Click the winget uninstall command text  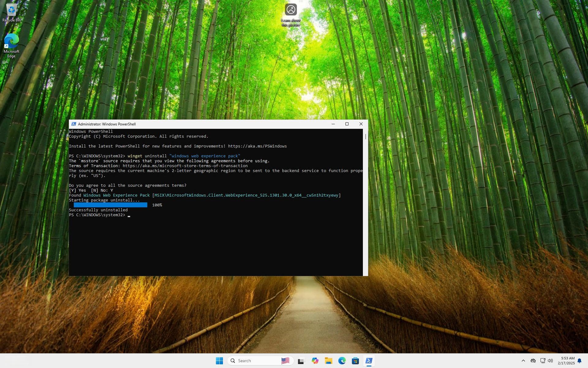184,156
